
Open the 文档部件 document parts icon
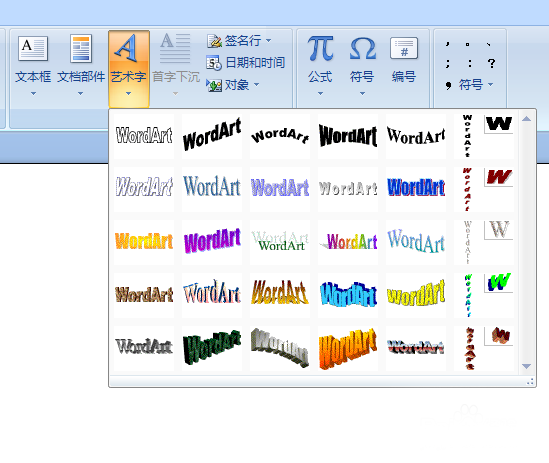point(81,49)
